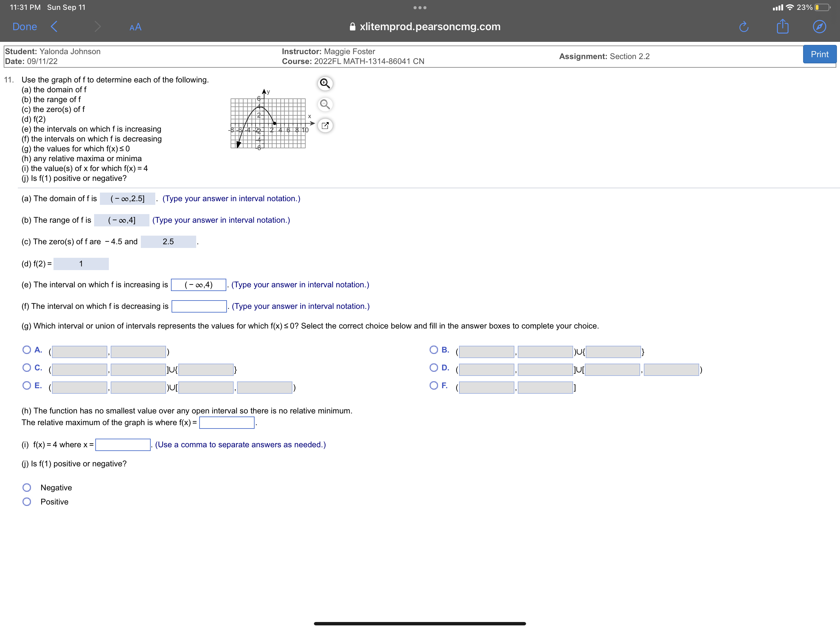
Task: Click the last box in choice E
Action: pos(265,388)
